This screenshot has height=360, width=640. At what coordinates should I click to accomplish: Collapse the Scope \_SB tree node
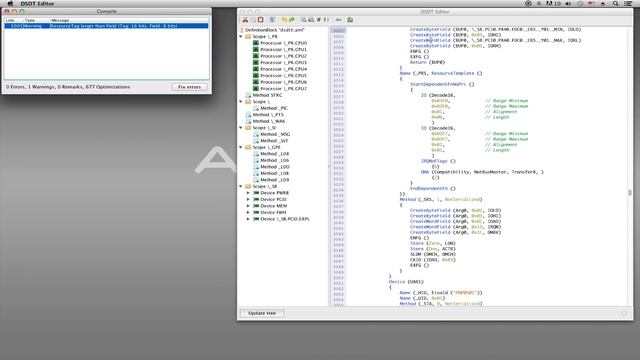[x=241, y=186]
